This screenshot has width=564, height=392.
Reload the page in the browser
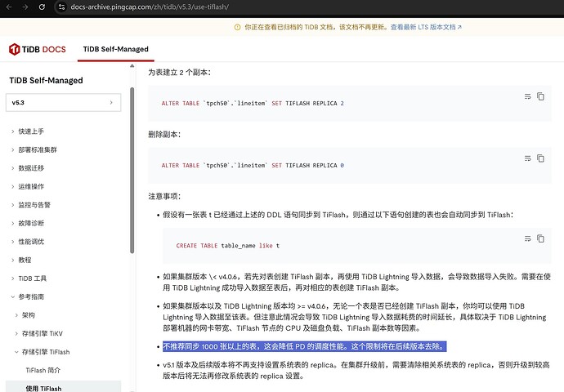pos(42,7)
